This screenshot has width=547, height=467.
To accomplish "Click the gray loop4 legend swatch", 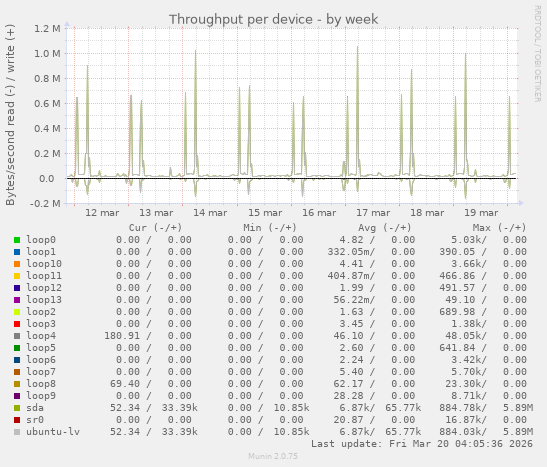I will 17,336.
